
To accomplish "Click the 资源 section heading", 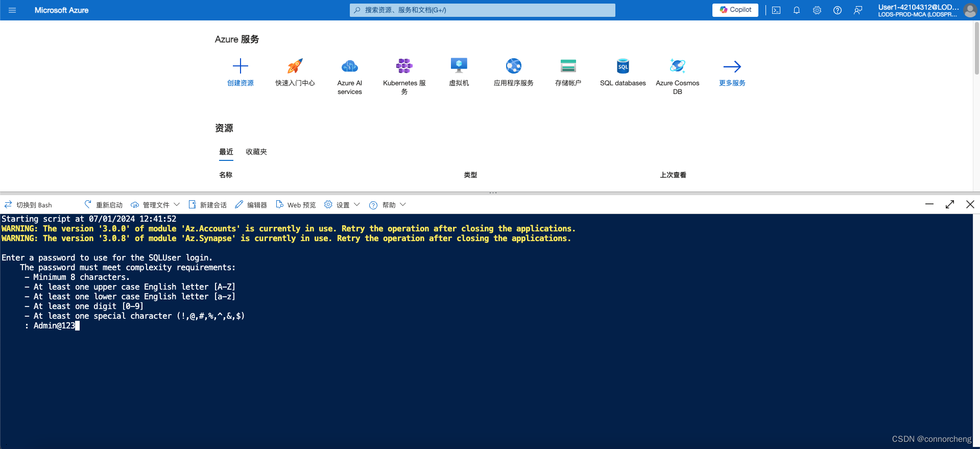I will 224,128.
